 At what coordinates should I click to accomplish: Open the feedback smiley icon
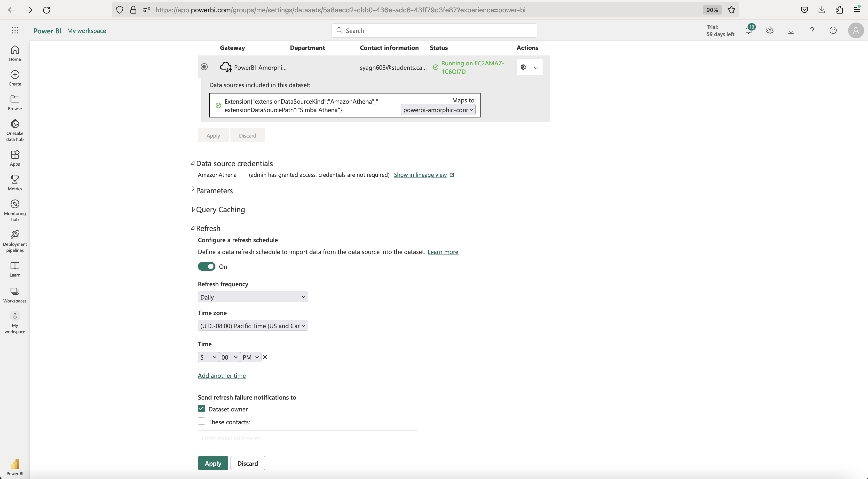tap(833, 30)
